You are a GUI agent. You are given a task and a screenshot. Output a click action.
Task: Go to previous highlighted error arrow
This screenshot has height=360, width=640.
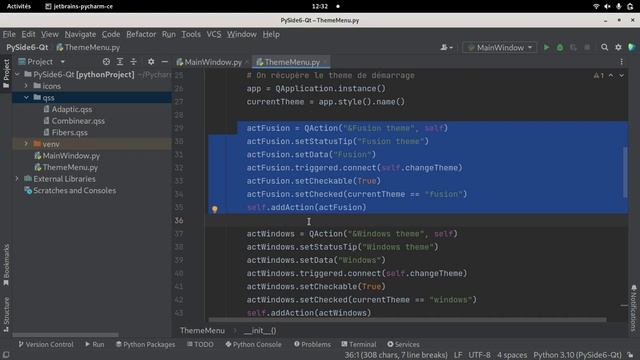pyautogui.click(x=611, y=76)
